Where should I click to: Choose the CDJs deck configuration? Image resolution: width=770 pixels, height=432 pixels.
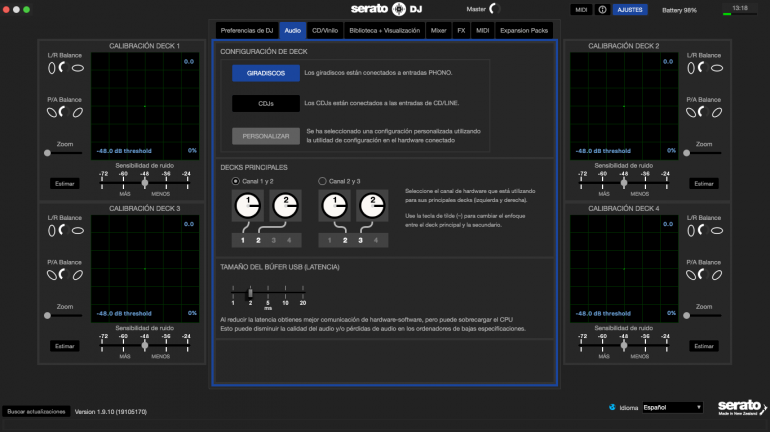(266, 104)
